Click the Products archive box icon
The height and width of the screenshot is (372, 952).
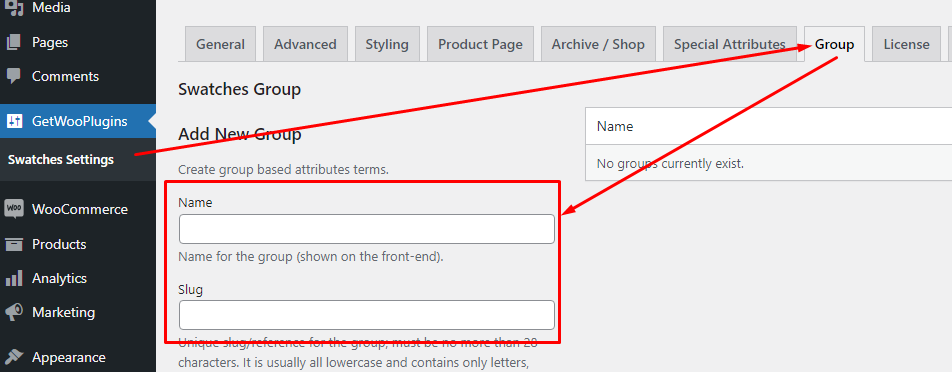[x=14, y=244]
